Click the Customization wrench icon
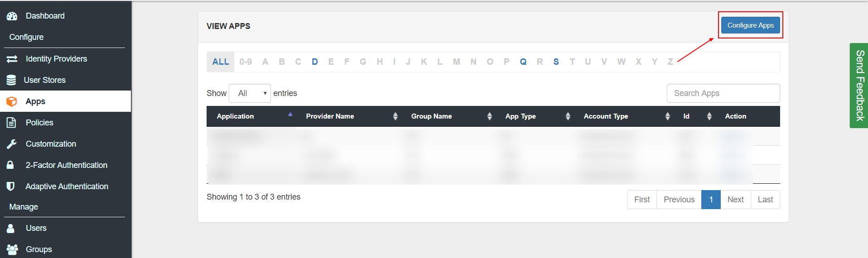The height and width of the screenshot is (258, 868). point(12,144)
